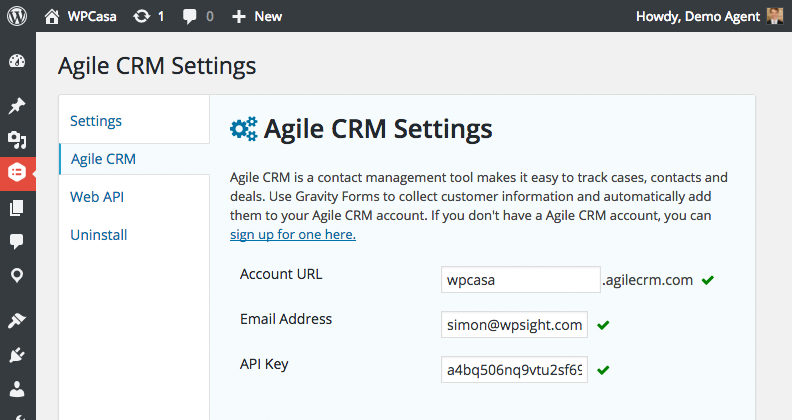Click the 'API Key' label
The image size is (792, 420).
click(264, 364)
